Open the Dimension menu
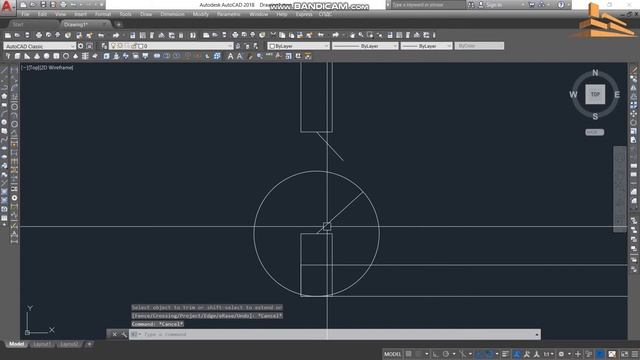Screen dimensions: 640x360 pyautogui.click(x=172, y=14)
